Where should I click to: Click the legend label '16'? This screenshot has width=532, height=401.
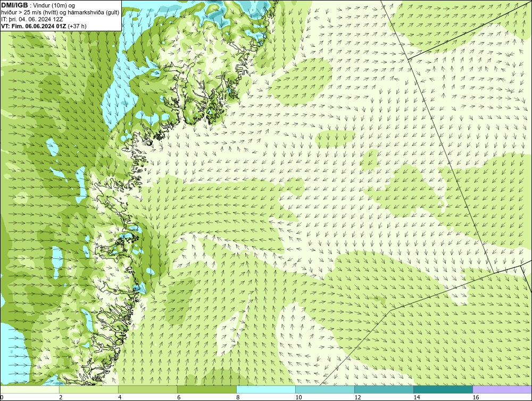tap(476, 397)
